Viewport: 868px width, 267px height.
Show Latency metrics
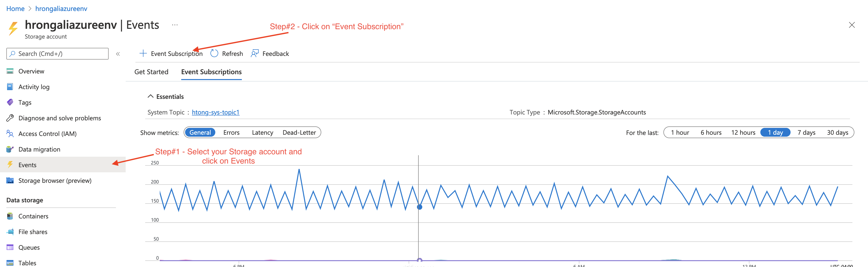tap(262, 132)
